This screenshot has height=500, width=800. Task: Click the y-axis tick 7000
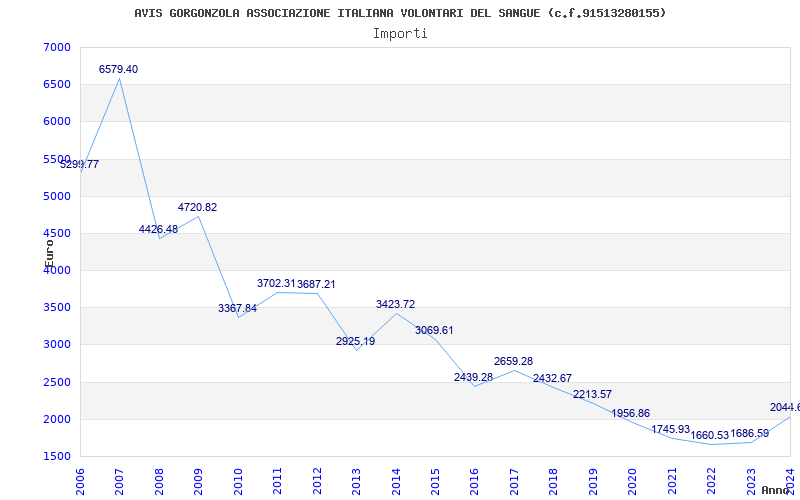[x=57, y=47]
